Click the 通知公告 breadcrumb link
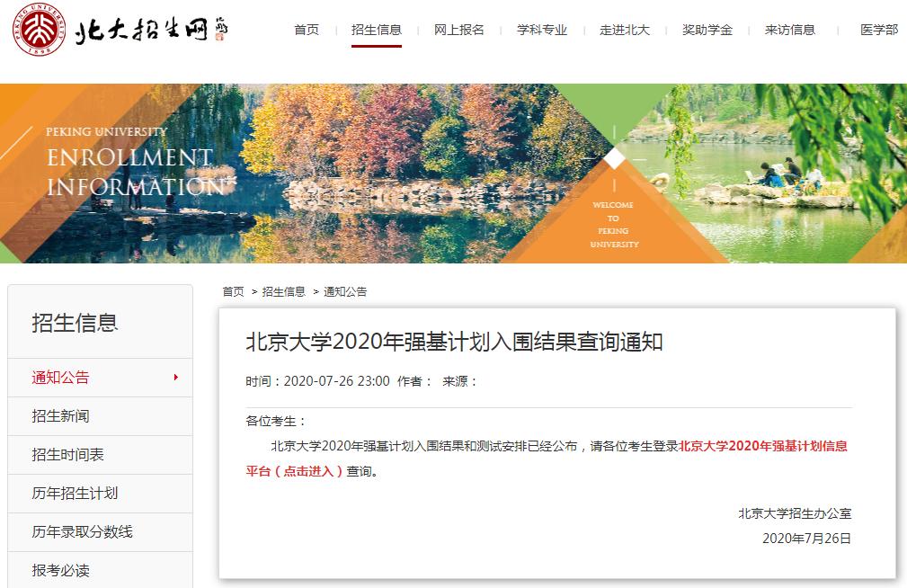Screen dimensions: 907x588 pyautogui.click(x=345, y=291)
